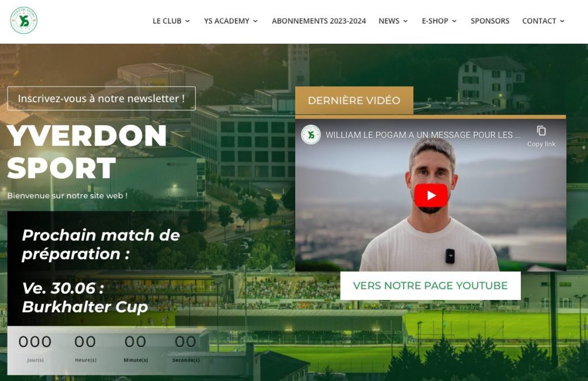Screen dimensions: 588x381
Task: Play the William Le Pogam video
Action: coord(431,195)
